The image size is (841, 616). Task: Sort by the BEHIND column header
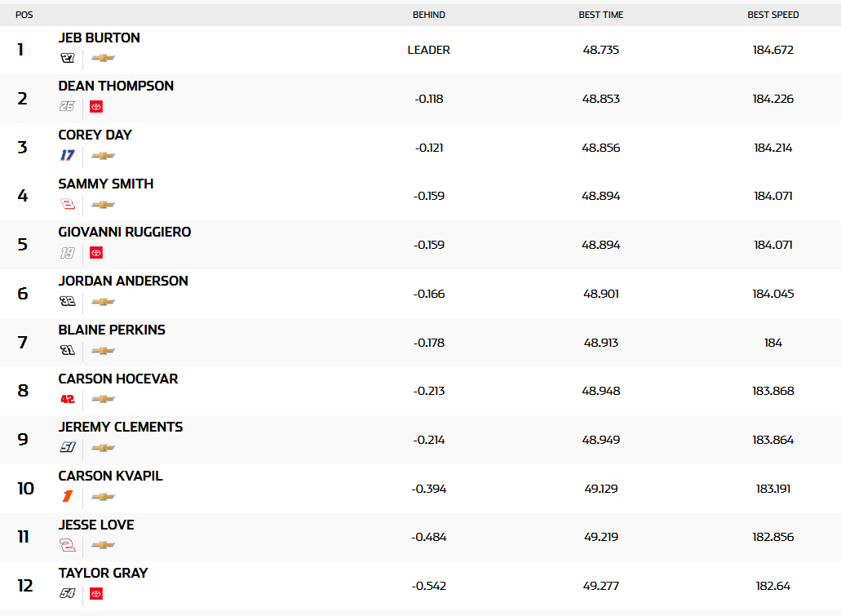click(x=429, y=15)
